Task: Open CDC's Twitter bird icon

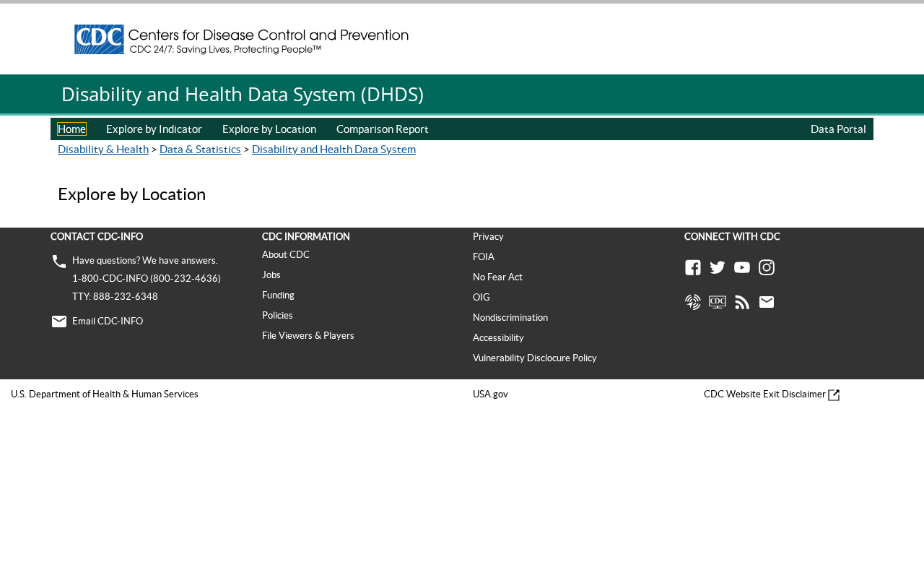Action: point(718,267)
